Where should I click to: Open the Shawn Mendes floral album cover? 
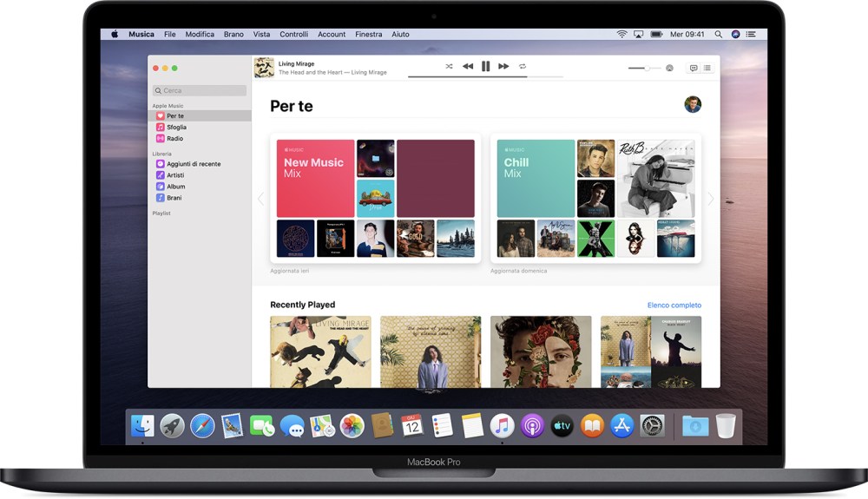(541, 351)
